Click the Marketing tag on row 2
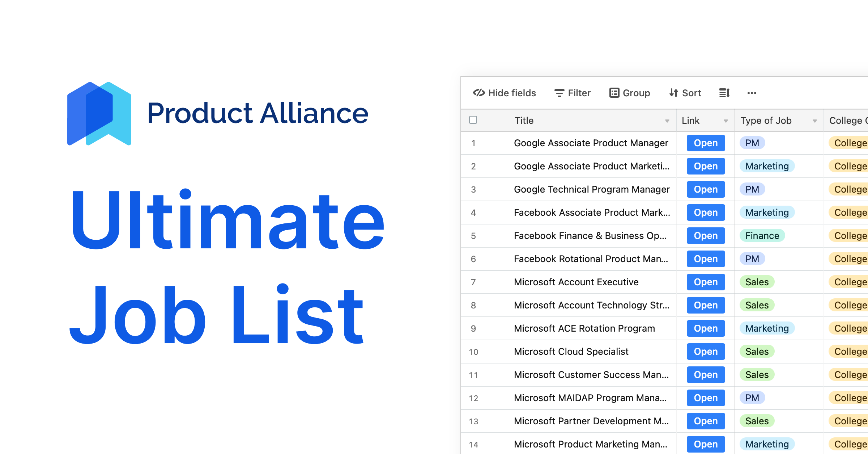This screenshot has height=454, width=868. pyautogui.click(x=767, y=166)
